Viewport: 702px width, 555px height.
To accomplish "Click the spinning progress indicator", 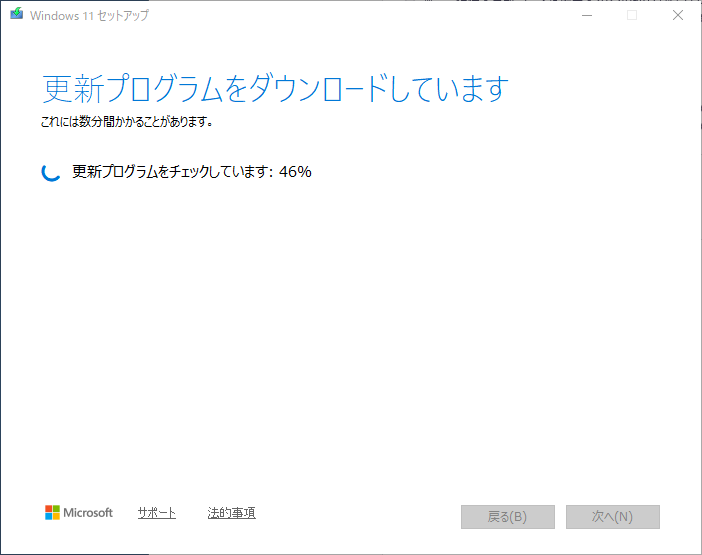I will (51, 172).
